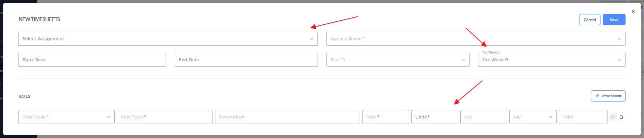Open the Rate Code dropdown

[66, 117]
